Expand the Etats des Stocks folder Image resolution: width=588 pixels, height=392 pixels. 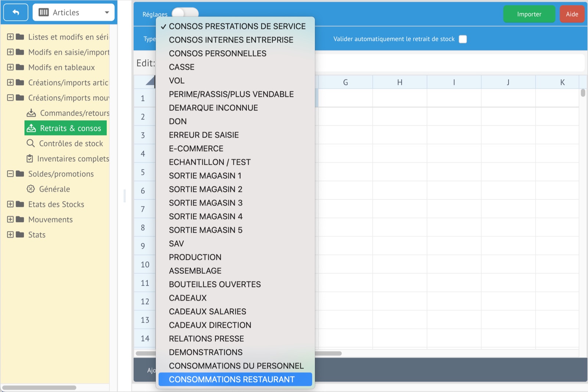(10, 204)
